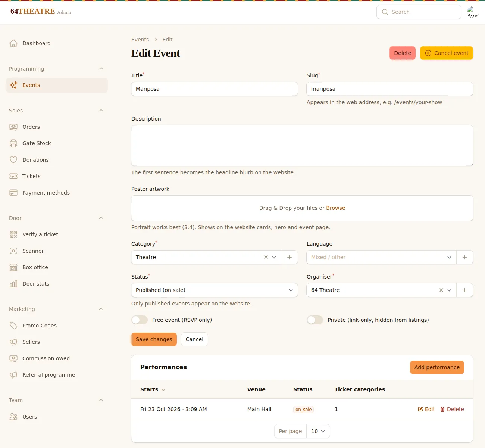Screen dimensions: 485x448
Task: Click the Promo Codes tag icon
Action: (x=13, y=326)
